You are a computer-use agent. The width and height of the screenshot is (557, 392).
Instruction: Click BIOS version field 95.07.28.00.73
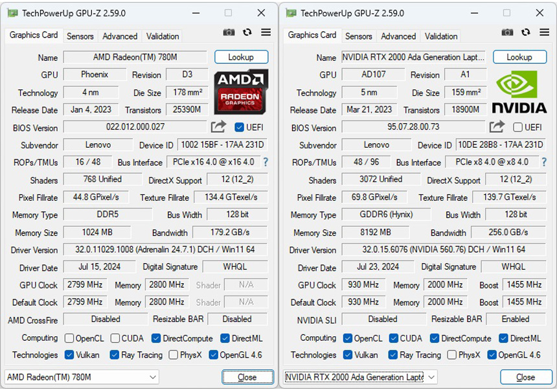coord(413,127)
